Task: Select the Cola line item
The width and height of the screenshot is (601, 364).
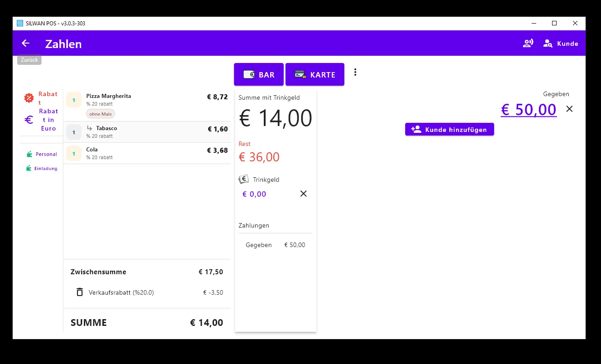Action: coord(147,153)
